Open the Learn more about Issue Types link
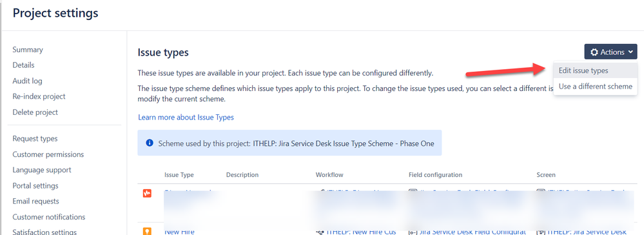This screenshot has height=235, width=644. tap(186, 117)
